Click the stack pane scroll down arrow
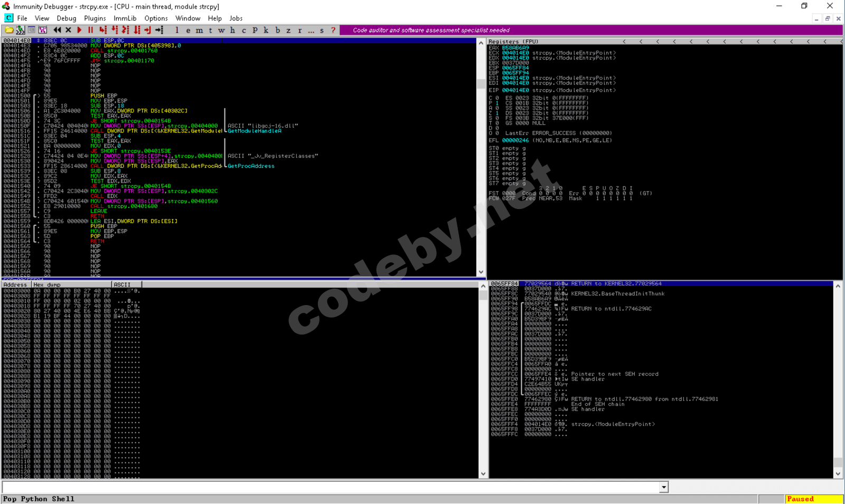Screen dimensions: 845x504 click(838, 474)
